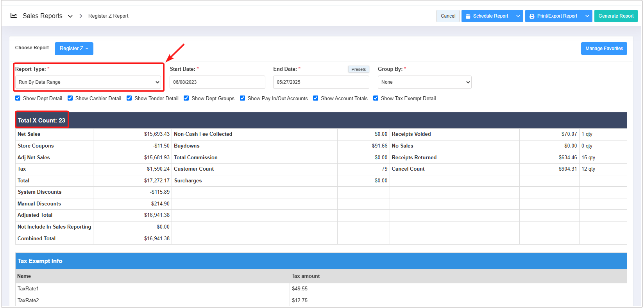This screenshot has width=644, height=308.
Task: Click the printer icon on Print/Export Report
Action: [x=532, y=16]
